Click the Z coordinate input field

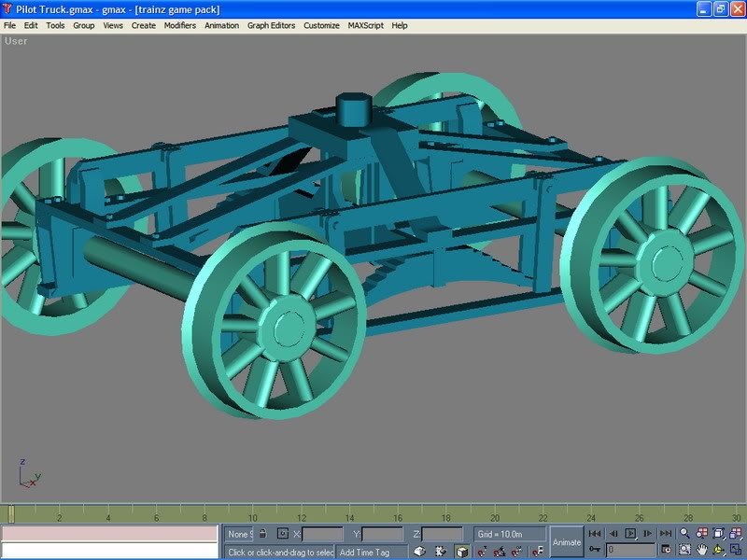tap(442, 534)
